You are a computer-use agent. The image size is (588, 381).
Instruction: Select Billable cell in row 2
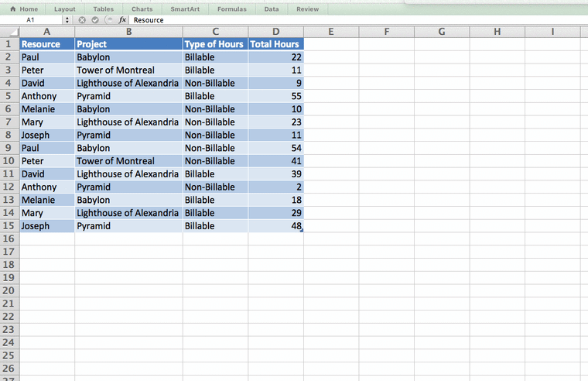pos(215,57)
